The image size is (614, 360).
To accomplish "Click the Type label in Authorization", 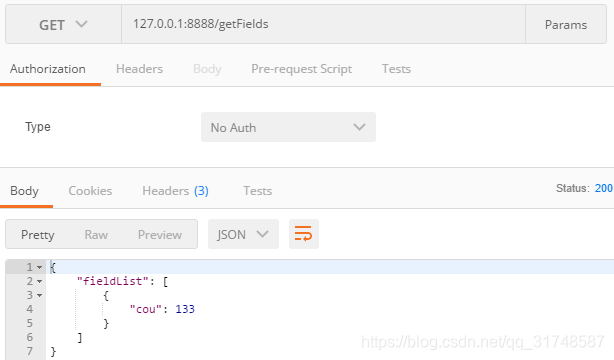I will 38,127.
